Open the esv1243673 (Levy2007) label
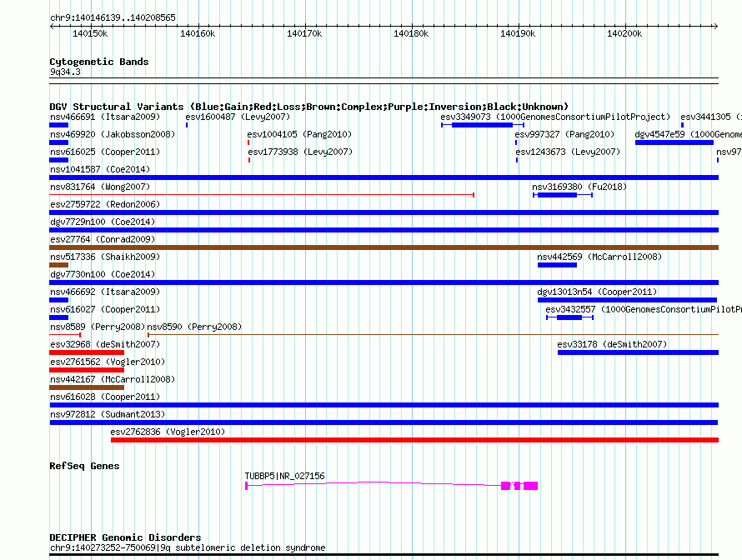This screenshot has height=560, width=742. 568,152
